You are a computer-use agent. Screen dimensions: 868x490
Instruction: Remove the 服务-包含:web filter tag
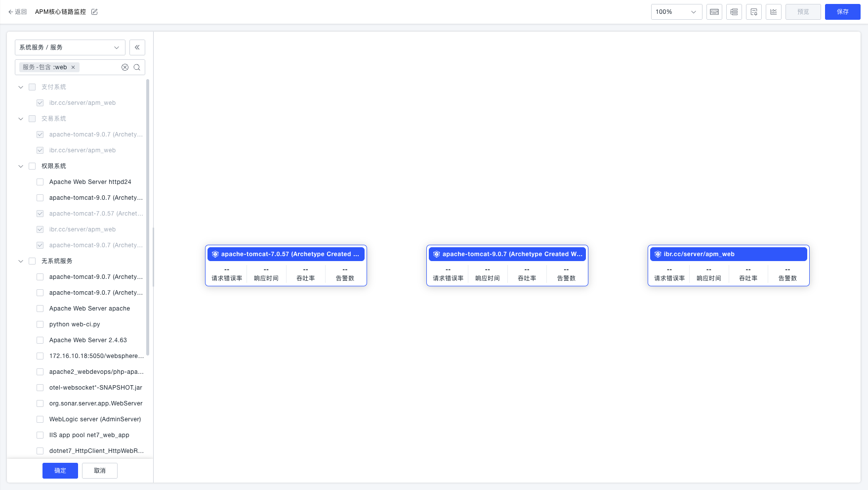pyautogui.click(x=73, y=67)
